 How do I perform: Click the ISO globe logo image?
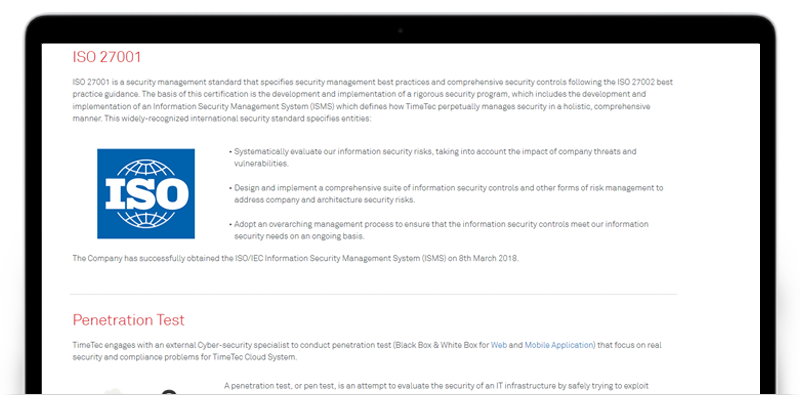pos(146,194)
